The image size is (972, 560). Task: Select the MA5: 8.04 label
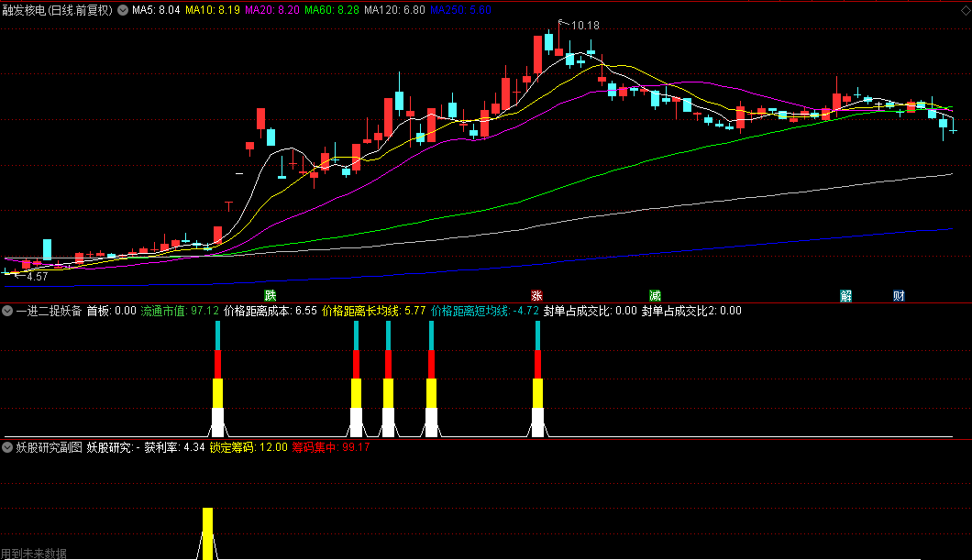156,10
